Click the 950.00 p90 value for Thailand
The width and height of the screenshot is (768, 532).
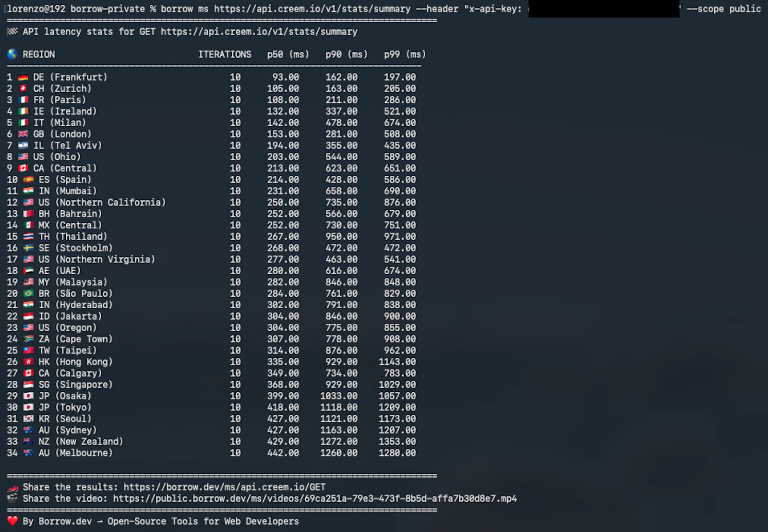click(342, 237)
